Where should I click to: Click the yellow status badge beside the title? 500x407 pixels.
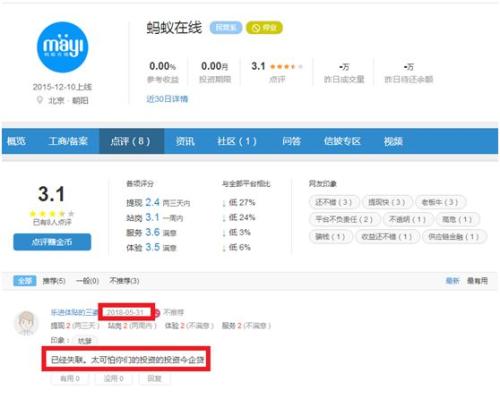pos(264,28)
